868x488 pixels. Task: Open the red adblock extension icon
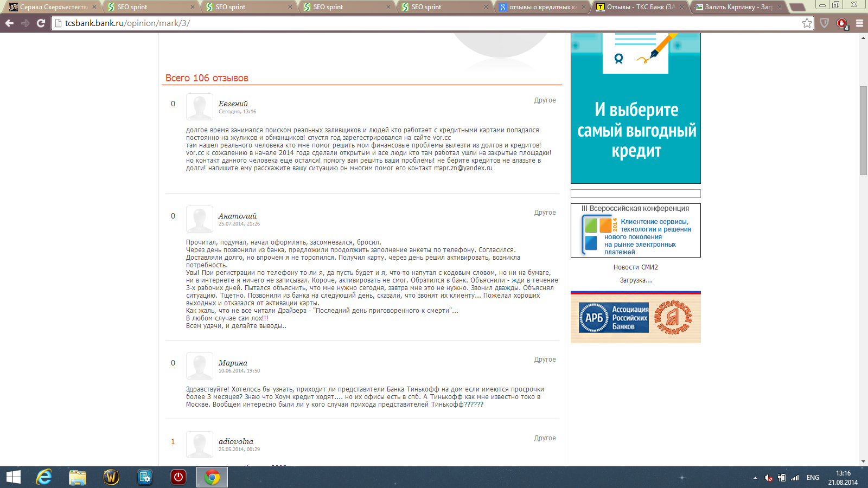tap(842, 23)
